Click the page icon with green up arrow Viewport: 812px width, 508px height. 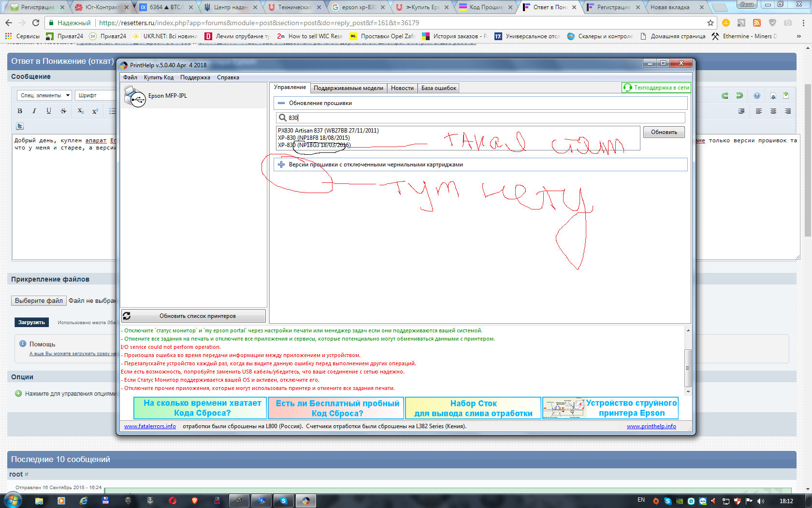point(786,95)
